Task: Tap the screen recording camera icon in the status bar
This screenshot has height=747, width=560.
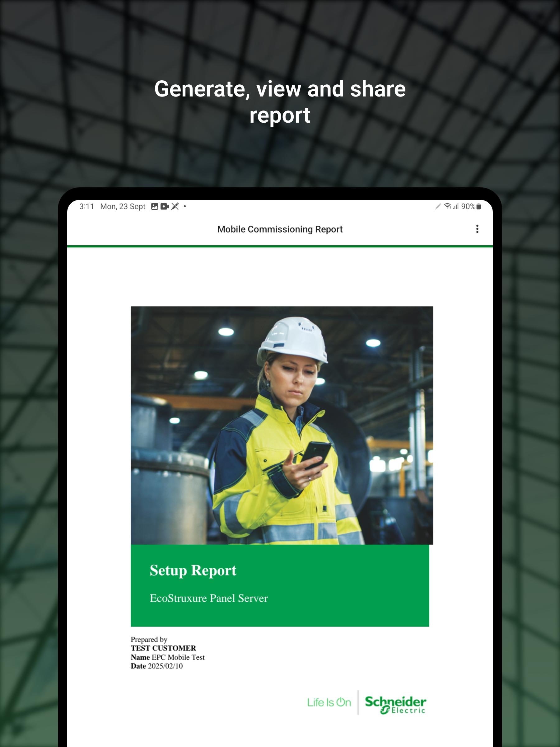Action: pyautogui.click(x=165, y=206)
